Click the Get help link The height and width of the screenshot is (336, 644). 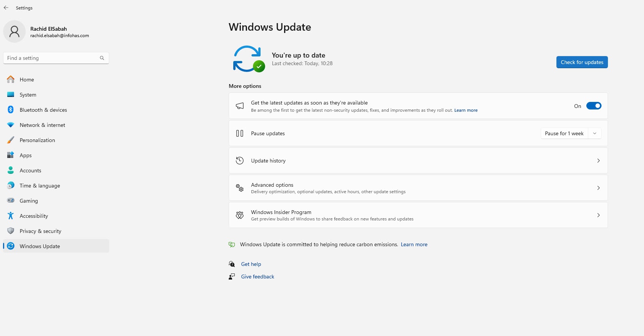click(251, 264)
